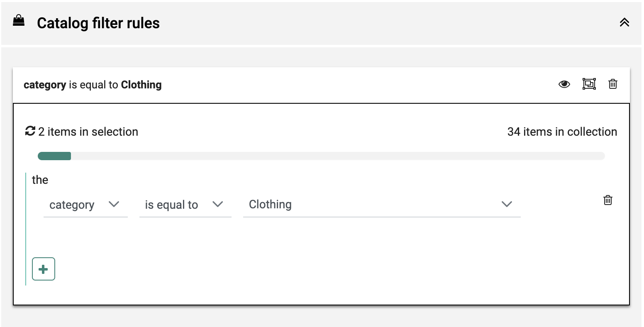Screen dimensions: 644x327
Task: Collapse the Catalog filter rules panel
Action: point(624,22)
